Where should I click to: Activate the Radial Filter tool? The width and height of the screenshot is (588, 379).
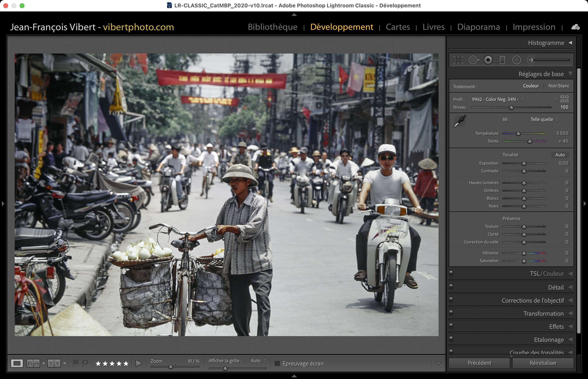click(517, 60)
